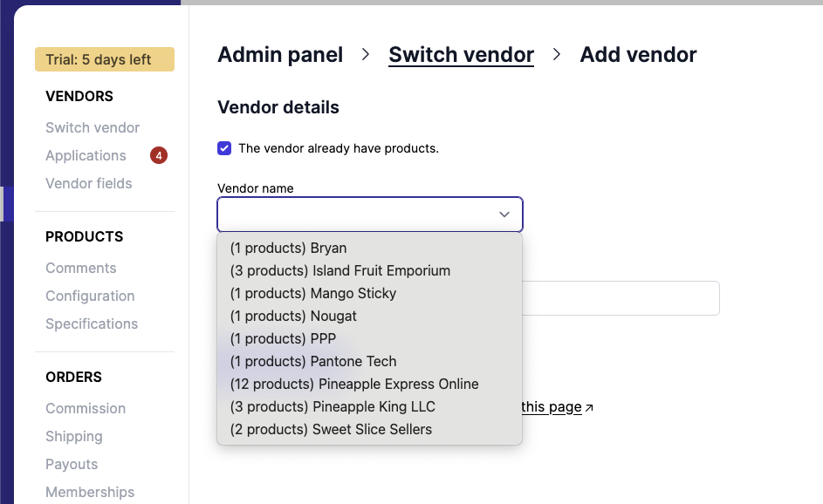The height and width of the screenshot is (504, 823).
Task: Open "this page" link
Action: [550, 406]
